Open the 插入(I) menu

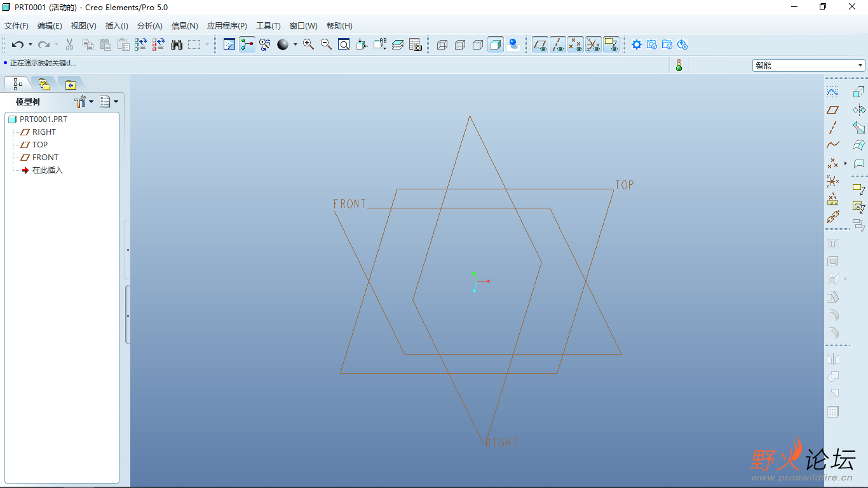(116, 26)
